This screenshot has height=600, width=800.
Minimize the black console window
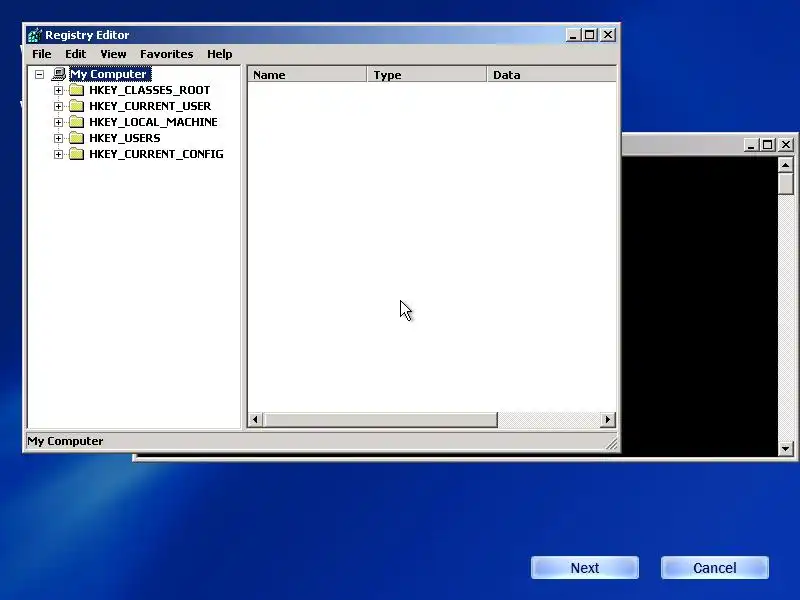(751, 145)
